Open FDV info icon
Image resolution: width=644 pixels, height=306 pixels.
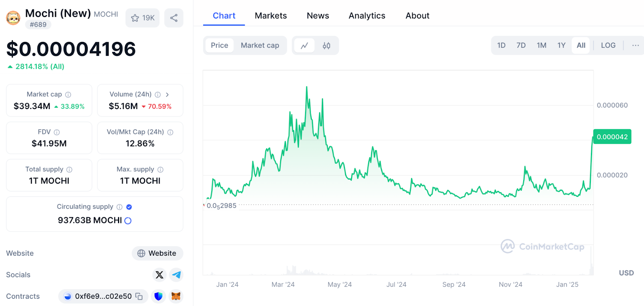pos(57,132)
